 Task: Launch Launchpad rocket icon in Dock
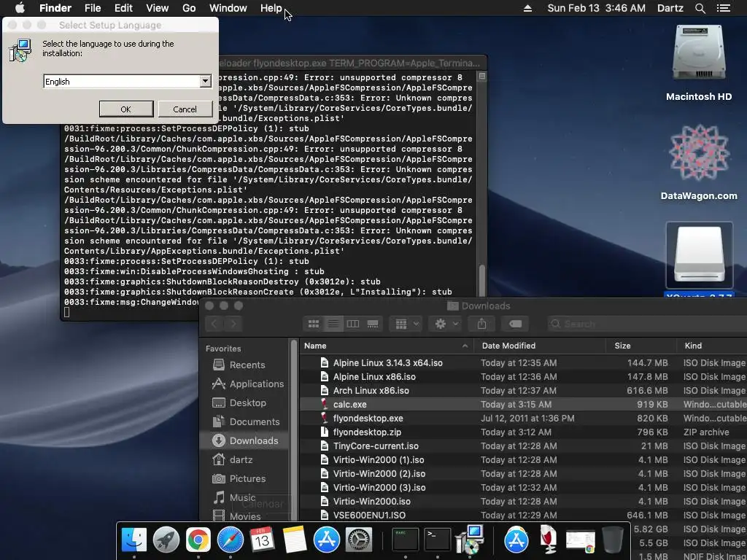tap(166, 540)
